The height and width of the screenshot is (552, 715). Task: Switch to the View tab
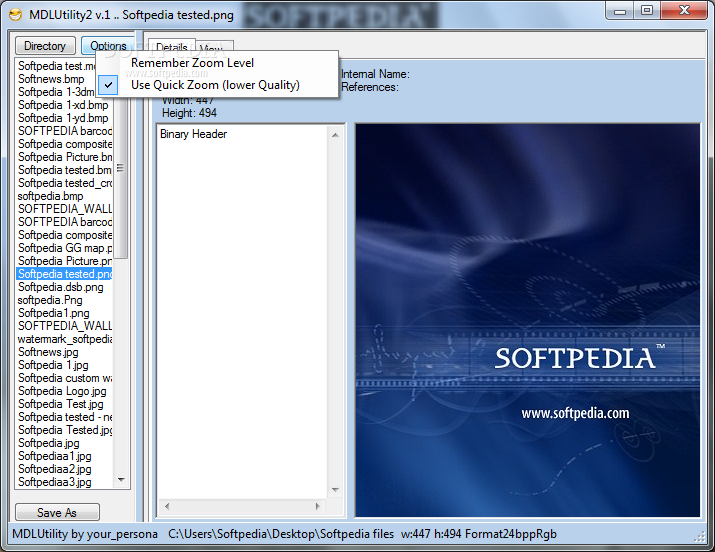[215, 47]
